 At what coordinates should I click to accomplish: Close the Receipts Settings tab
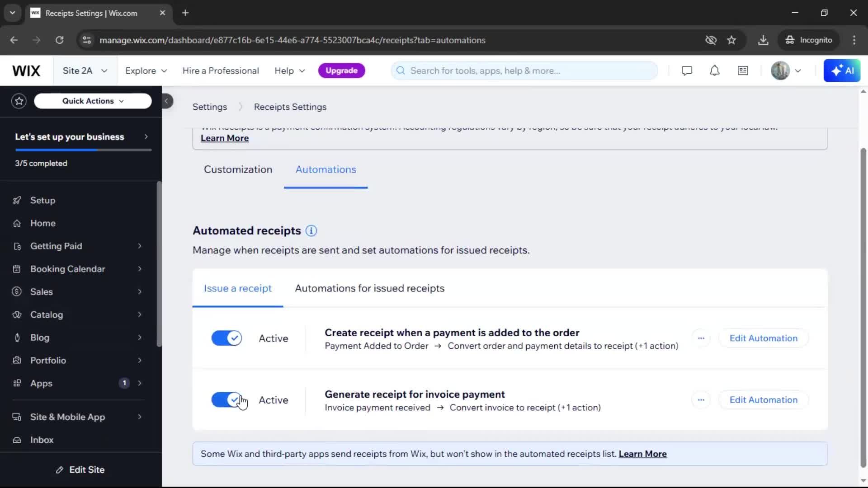click(x=162, y=13)
